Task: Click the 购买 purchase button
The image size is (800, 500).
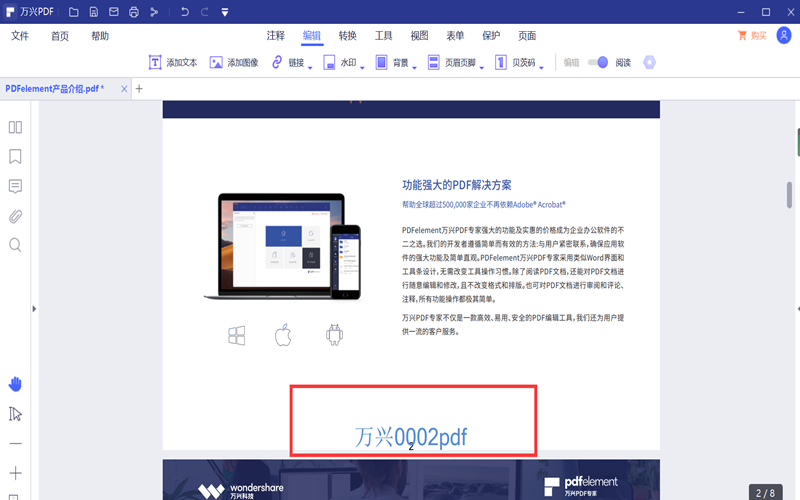Action: pyautogui.click(x=752, y=36)
